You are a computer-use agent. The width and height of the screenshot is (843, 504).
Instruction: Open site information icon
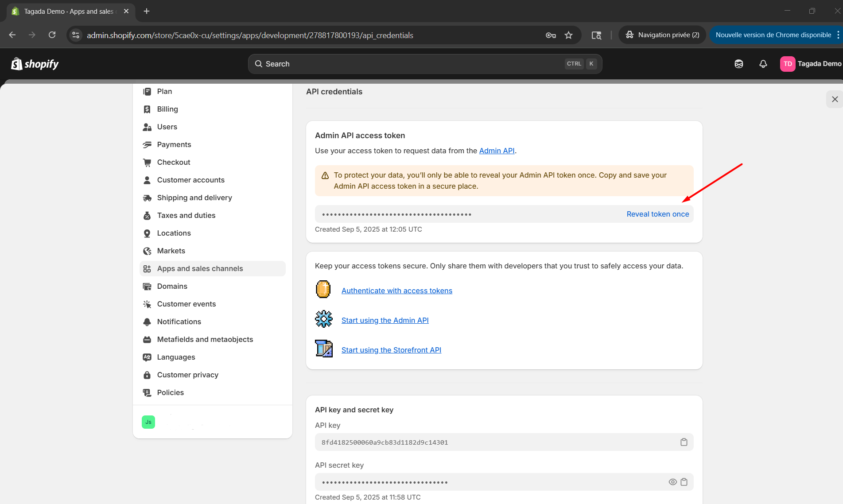[76, 35]
